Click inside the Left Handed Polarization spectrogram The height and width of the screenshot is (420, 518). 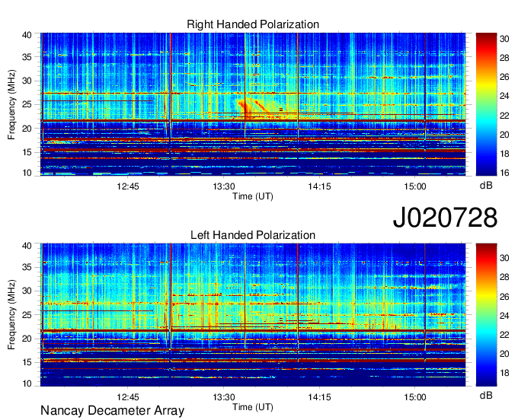[253, 315]
